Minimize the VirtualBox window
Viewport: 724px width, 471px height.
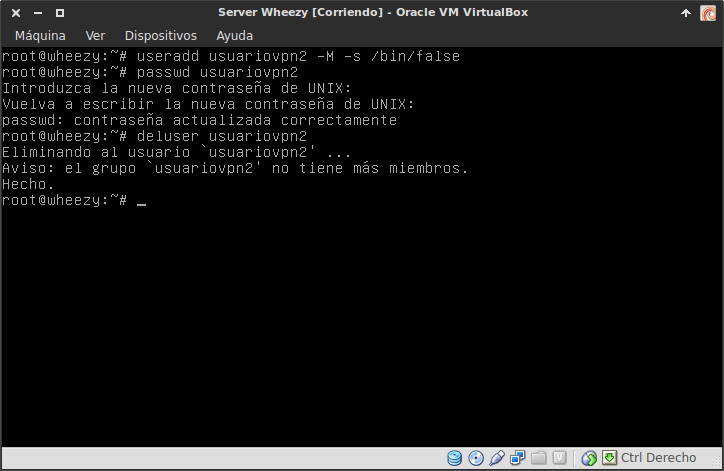tap(36, 12)
